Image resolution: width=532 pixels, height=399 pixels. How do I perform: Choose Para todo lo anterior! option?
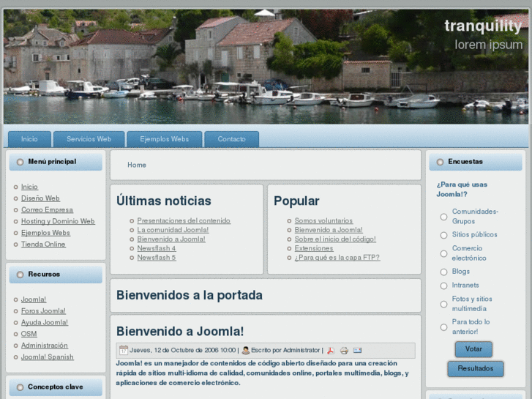pos(443,327)
